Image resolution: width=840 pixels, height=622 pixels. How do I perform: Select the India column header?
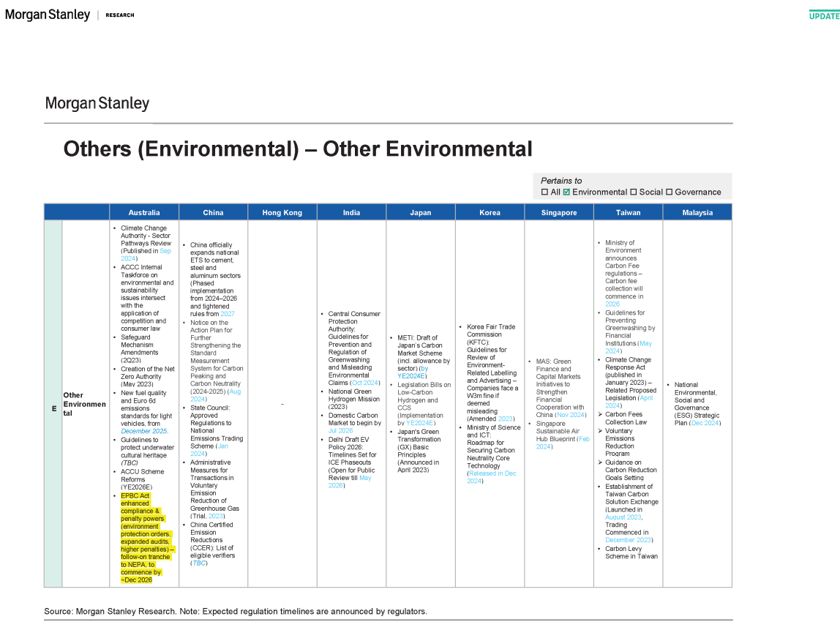coord(351,212)
